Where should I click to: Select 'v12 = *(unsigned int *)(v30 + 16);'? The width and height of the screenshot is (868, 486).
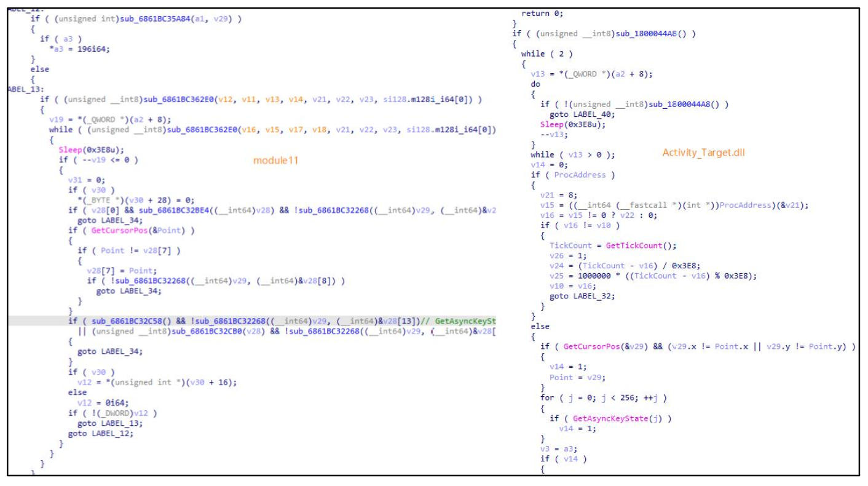pyautogui.click(x=157, y=382)
